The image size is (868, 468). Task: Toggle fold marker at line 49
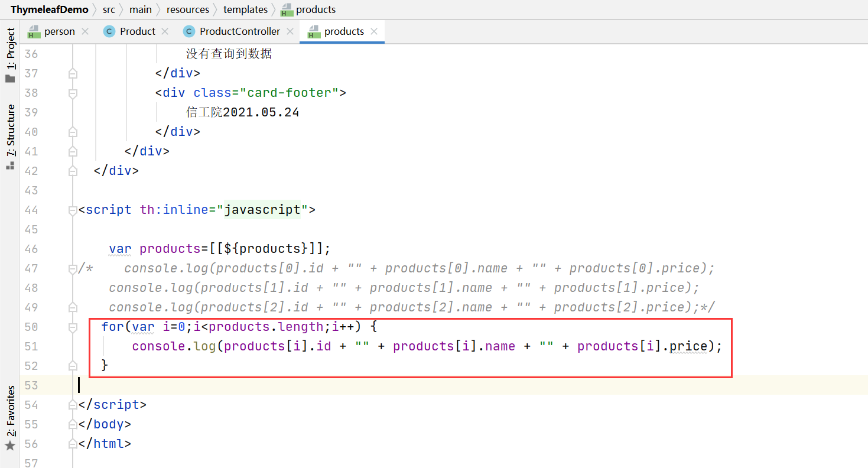[73, 307]
